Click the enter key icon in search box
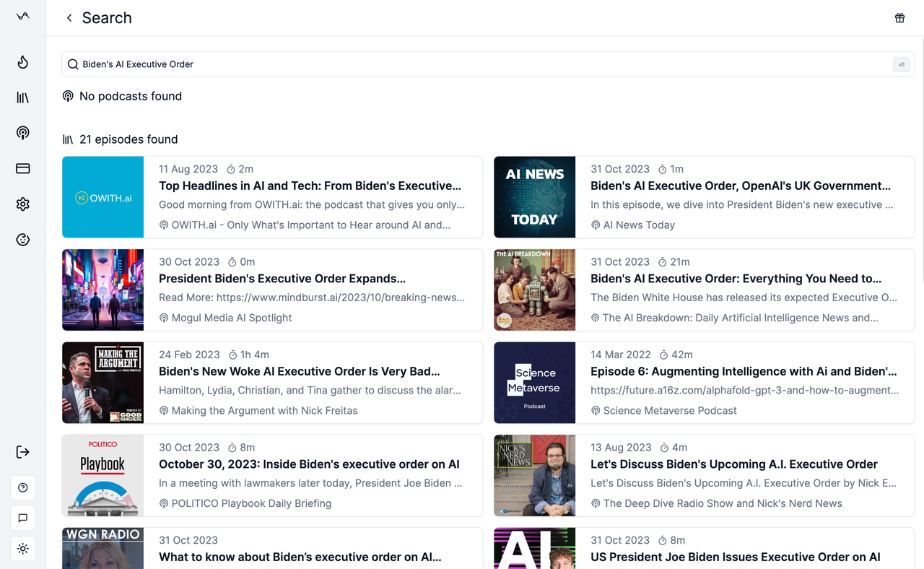This screenshot has height=569, width=924. coord(901,64)
